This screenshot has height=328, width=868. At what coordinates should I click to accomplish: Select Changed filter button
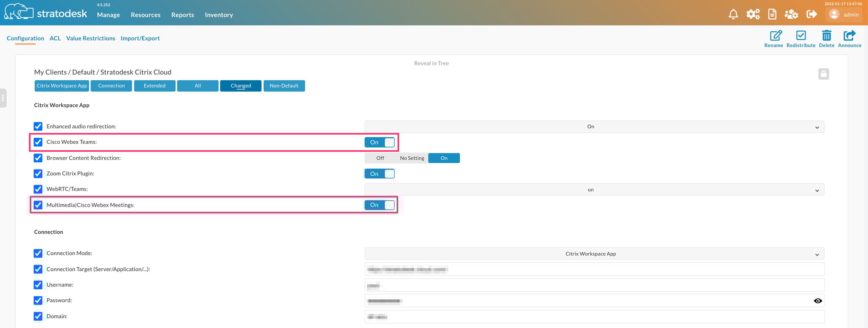click(x=241, y=86)
